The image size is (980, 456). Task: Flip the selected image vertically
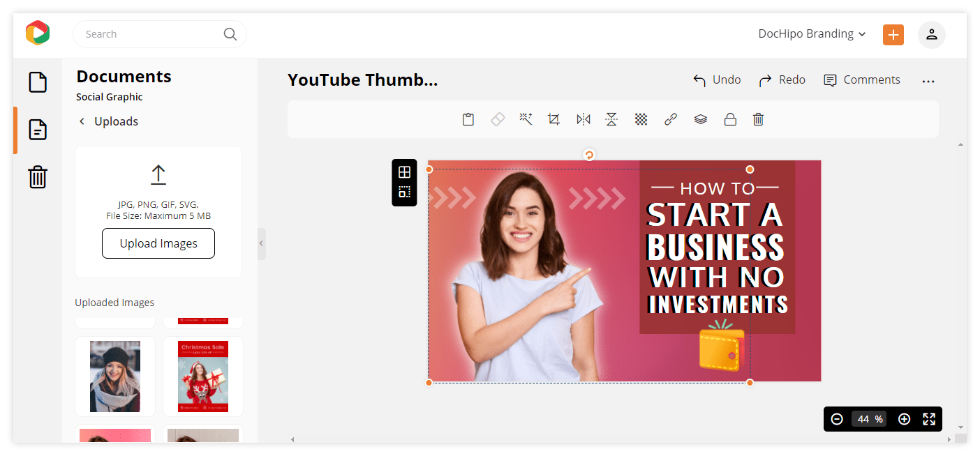point(611,119)
